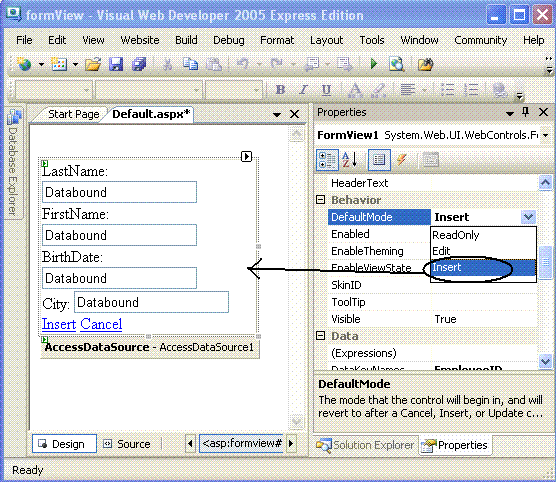Viewport: 556px width, 482px height.
Task: Click the City Databound text box
Action: [151, 302]
